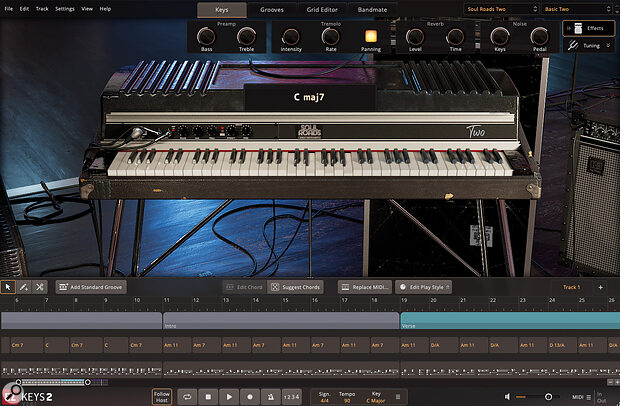Screen dimensions: 620x406
Task: Click the Effects pedal icon
Action: 578,28
